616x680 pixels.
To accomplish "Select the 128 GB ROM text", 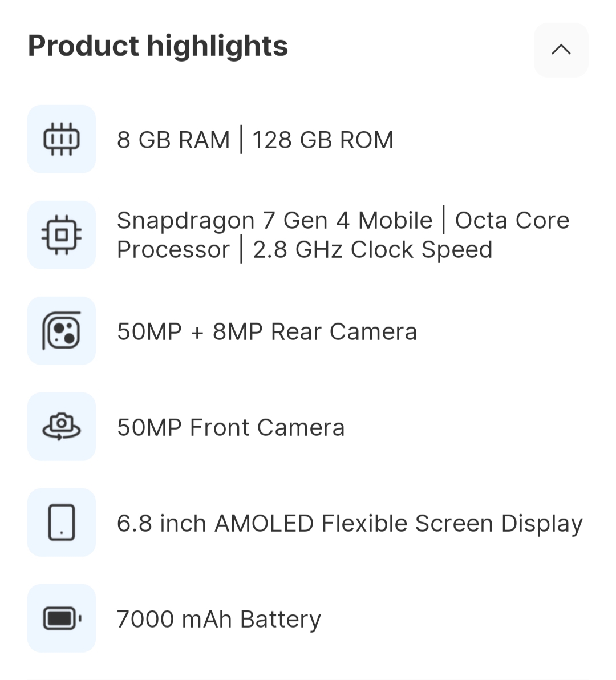I will coord(323,140).
